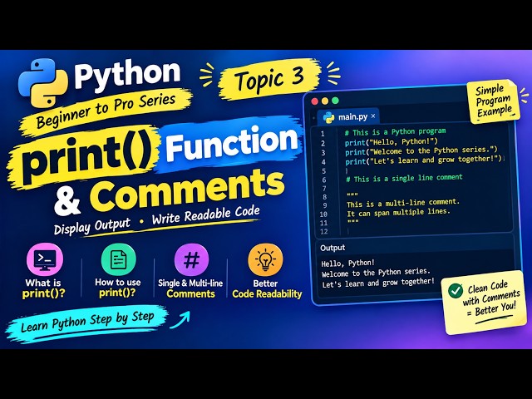Viewport: 532px width, 399px height.
Task: Click line number 1 in gutter
Action: tap(323, 134)
